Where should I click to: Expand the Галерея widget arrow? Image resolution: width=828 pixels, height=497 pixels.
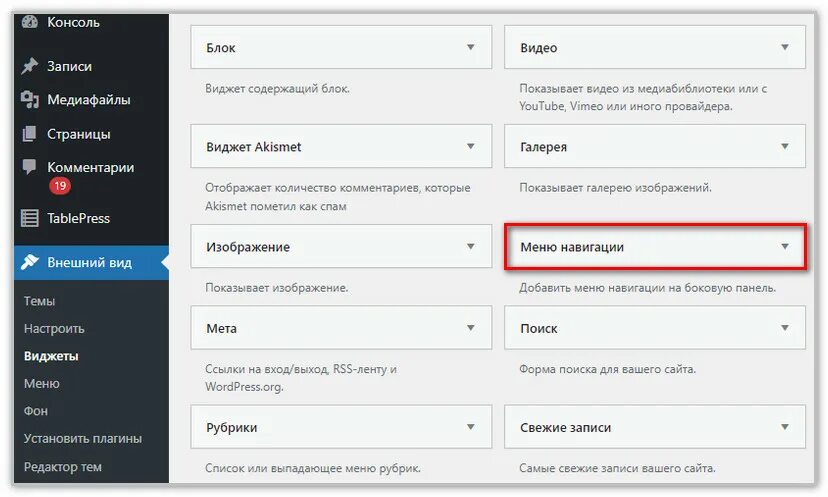pos(785,146)
